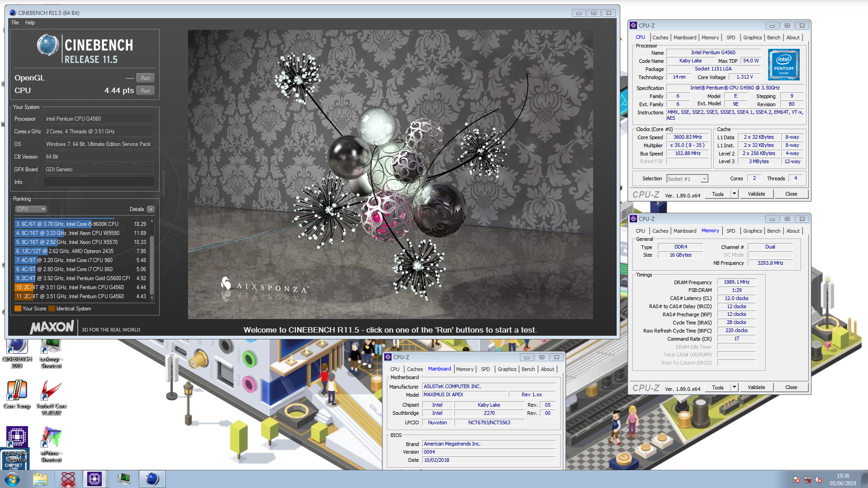
Task: Open Action Center flag tray icon
Action: point(797,480)
